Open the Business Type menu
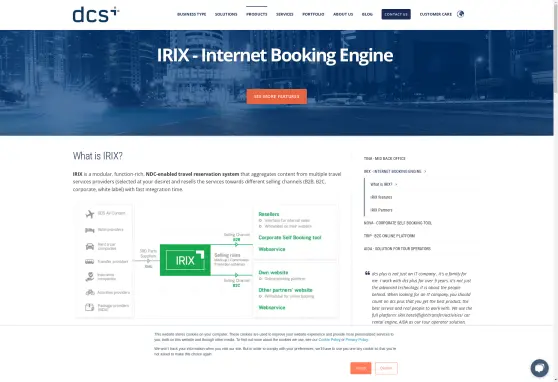The image size is (558, 382). click(191, 14)
